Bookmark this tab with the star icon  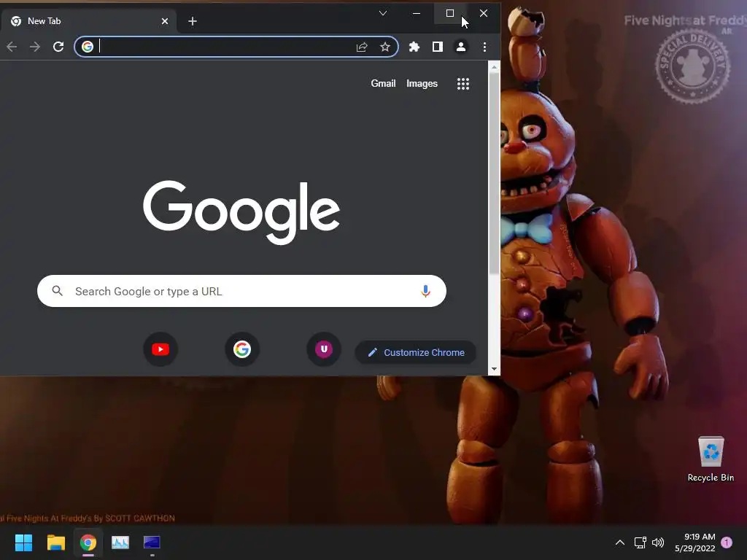pyautogui.click(x=385, y=47)
